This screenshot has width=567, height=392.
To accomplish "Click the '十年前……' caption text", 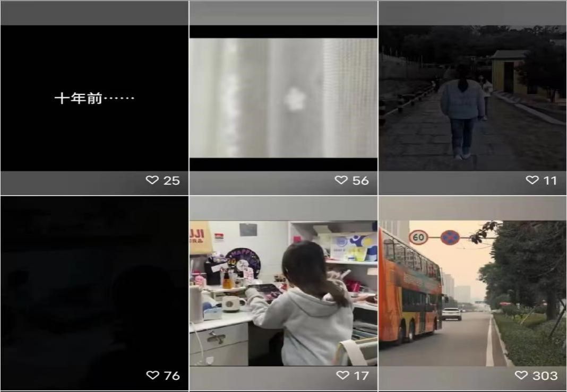I will 94,99.
